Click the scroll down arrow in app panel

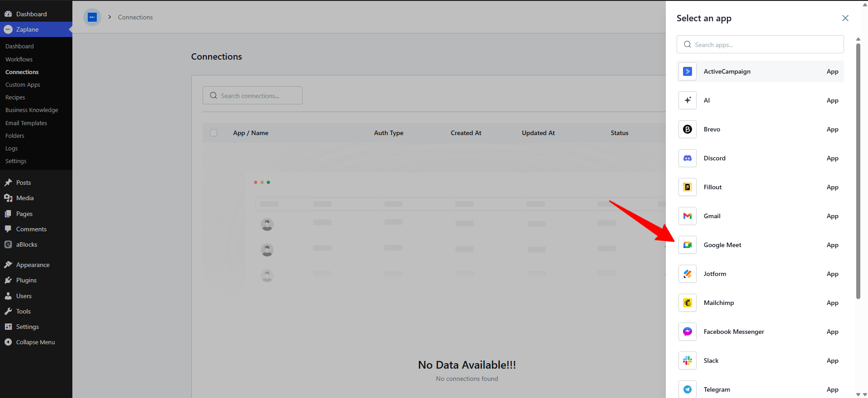click(x=858, y=394)
